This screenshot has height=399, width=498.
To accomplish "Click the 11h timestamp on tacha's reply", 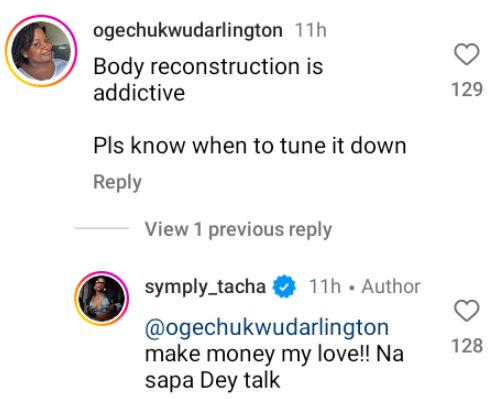I will (325, 286).
